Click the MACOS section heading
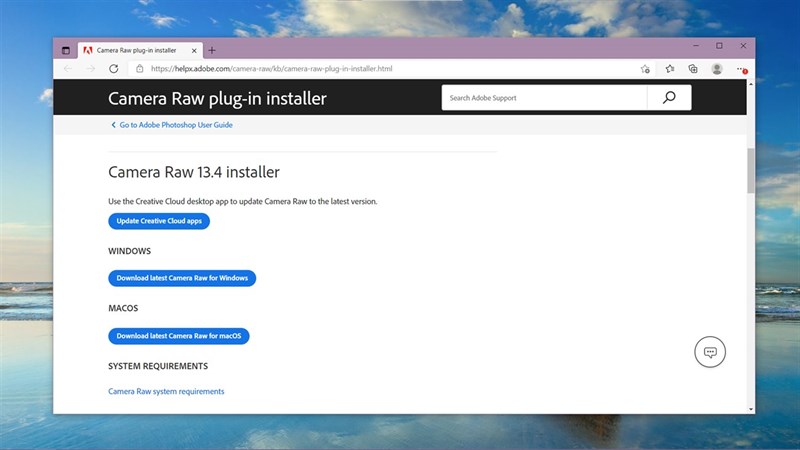800x450 pixels. click(x=123, y=308)
